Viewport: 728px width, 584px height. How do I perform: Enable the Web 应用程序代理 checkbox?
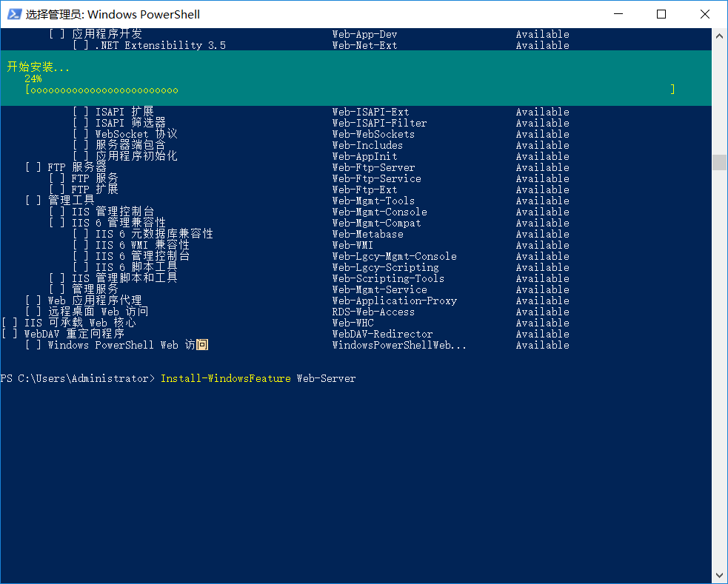pos(32,301)
